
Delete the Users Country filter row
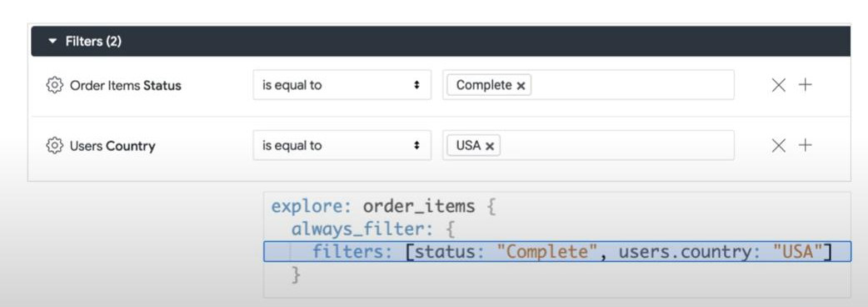778,145
